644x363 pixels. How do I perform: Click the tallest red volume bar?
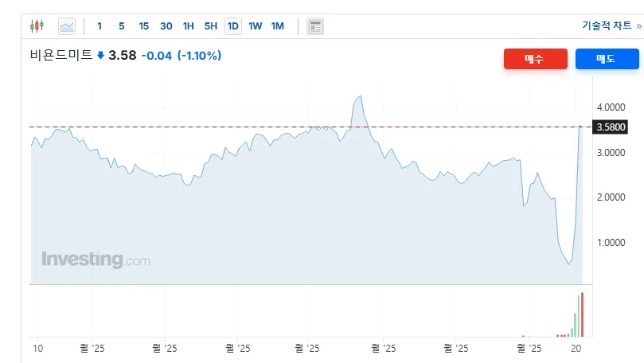pos(583,315)
